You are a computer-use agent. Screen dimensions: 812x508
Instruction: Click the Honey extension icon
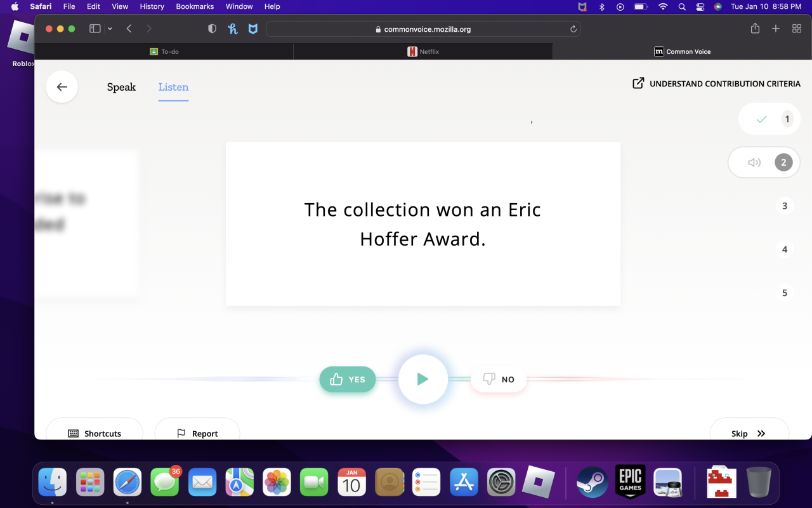pyautogui.click(x=233, y=29)
